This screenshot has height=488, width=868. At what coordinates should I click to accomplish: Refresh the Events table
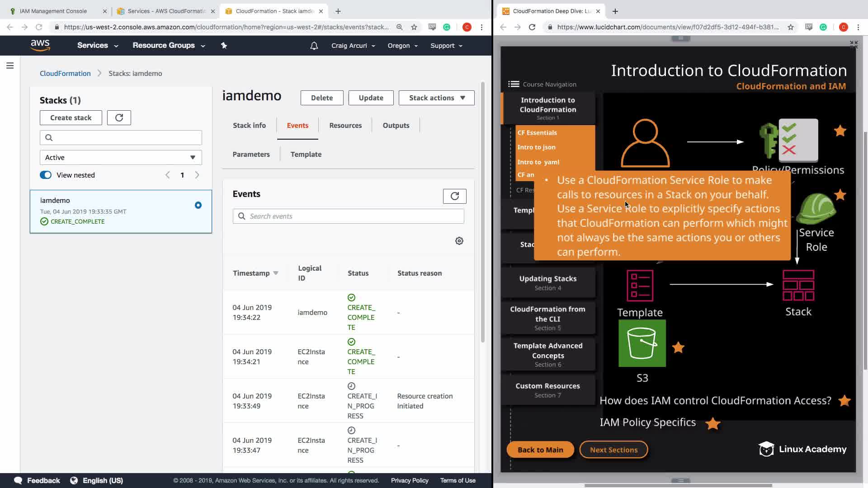(454, 196)
